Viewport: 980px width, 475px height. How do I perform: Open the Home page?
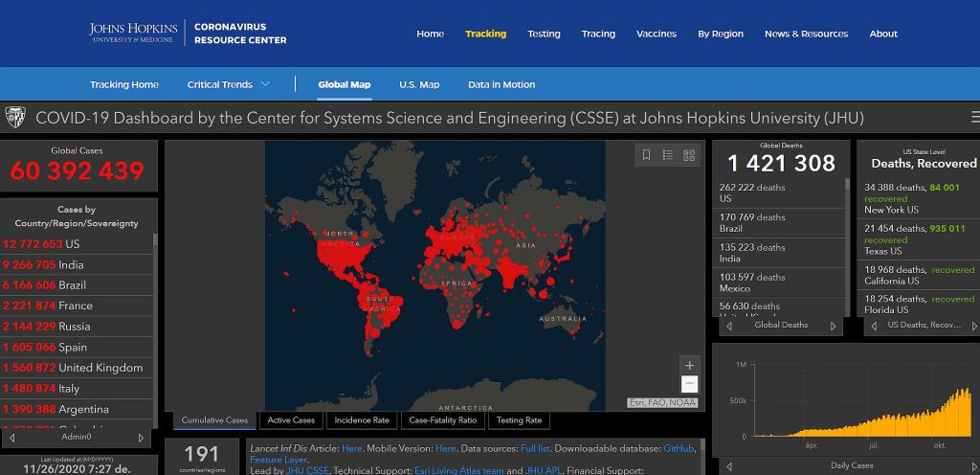tap(430, 34)
